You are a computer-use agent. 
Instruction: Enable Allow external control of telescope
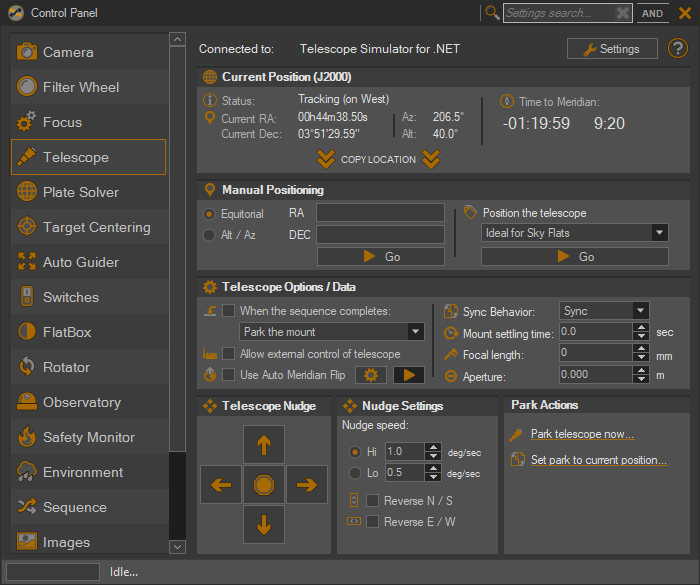click(x=229, y=354)
